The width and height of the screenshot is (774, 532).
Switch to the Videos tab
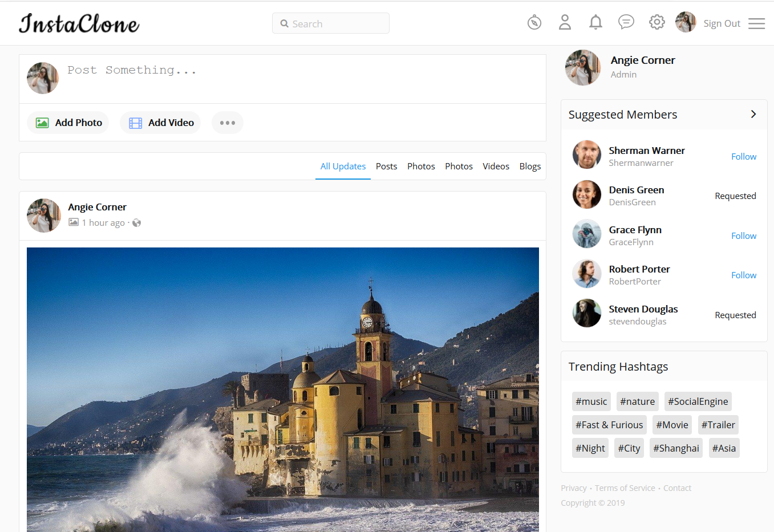tap(496, 166)
